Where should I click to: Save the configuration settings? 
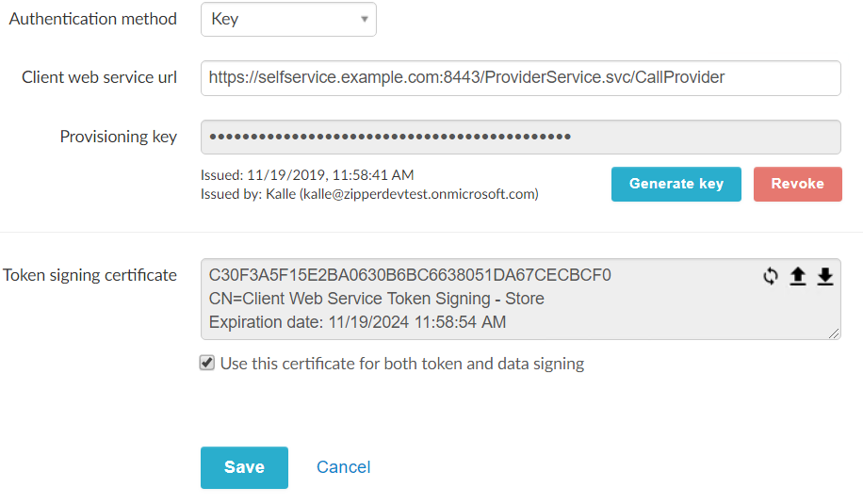[244, 467]
